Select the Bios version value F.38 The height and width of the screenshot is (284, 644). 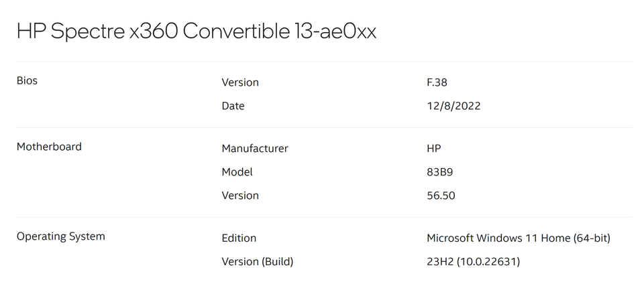(x=437, y=82)
